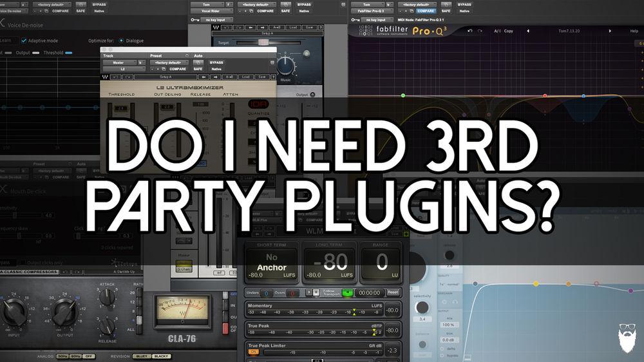The image size is (644, 362).
Task: Go to next preset in Pro-Q 3
Action: pos(609,31)
